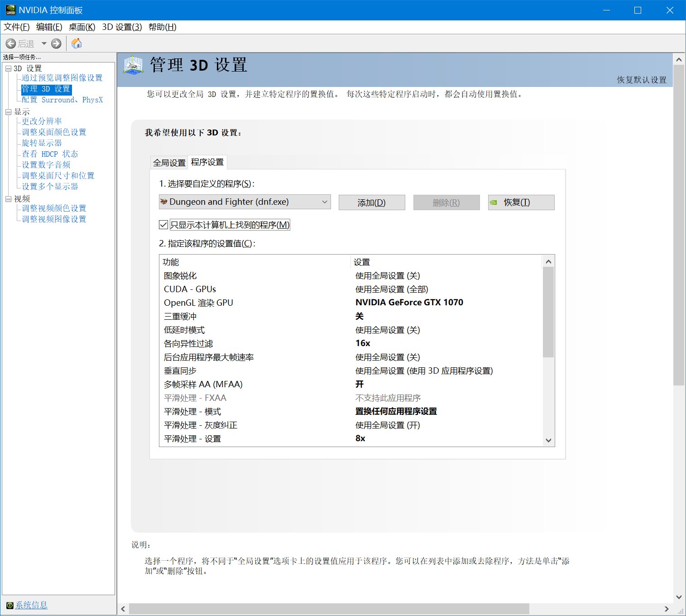The height and width of the screenshot is (616, 686).
Task: Click the main panel horizontal scrollbar thumb
Action: [329, 609]
